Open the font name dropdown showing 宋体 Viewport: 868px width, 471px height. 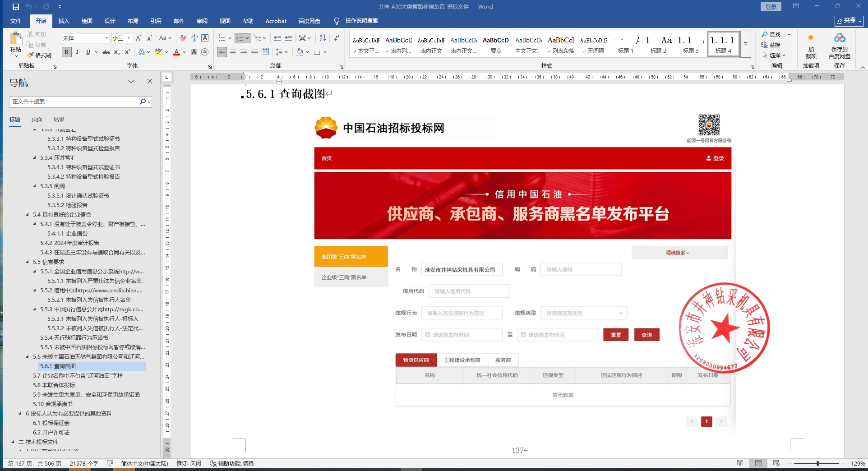point(106,38)
